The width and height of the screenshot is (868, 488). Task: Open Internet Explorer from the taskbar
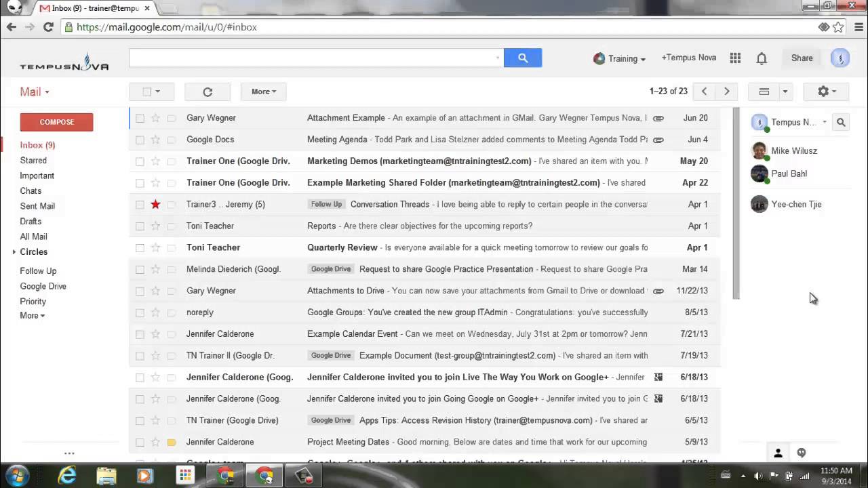click(x=67, y=476)
